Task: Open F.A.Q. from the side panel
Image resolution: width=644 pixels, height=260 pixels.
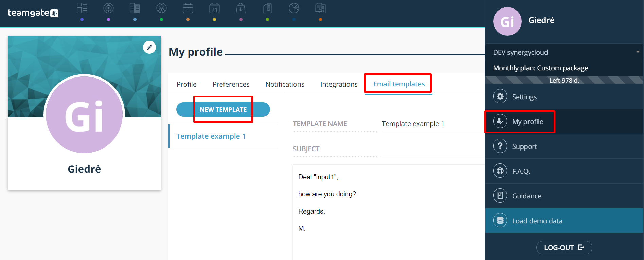Action: [565, 171]
